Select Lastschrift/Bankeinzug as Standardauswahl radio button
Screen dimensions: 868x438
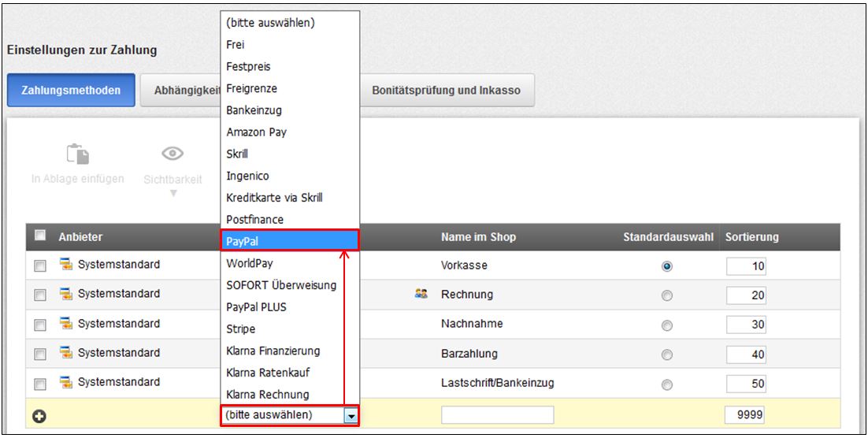tap(667, 384)
